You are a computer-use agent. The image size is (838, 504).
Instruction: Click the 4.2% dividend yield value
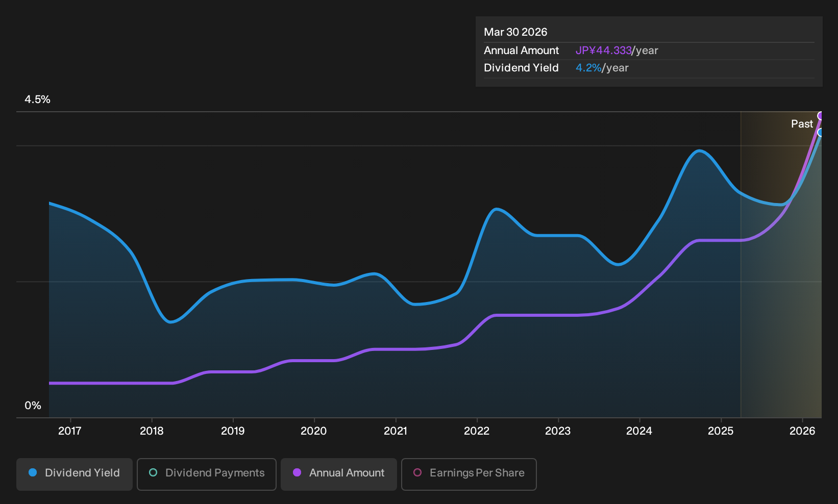[588, 68]
